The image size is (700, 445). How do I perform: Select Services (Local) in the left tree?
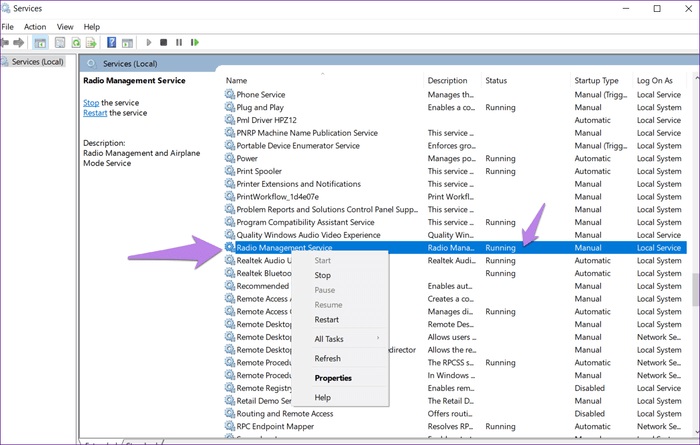pos(38,62)
